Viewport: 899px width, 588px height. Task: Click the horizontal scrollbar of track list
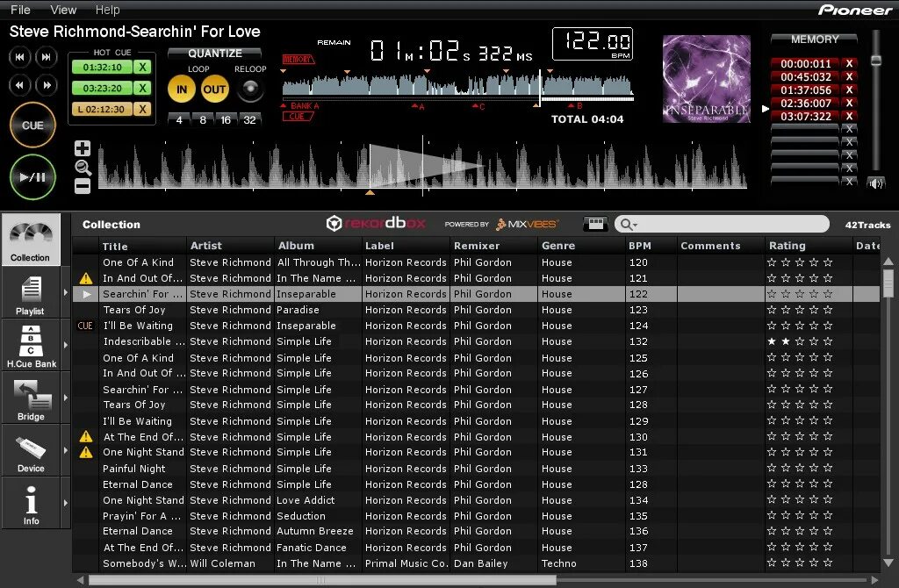point(321,580)
